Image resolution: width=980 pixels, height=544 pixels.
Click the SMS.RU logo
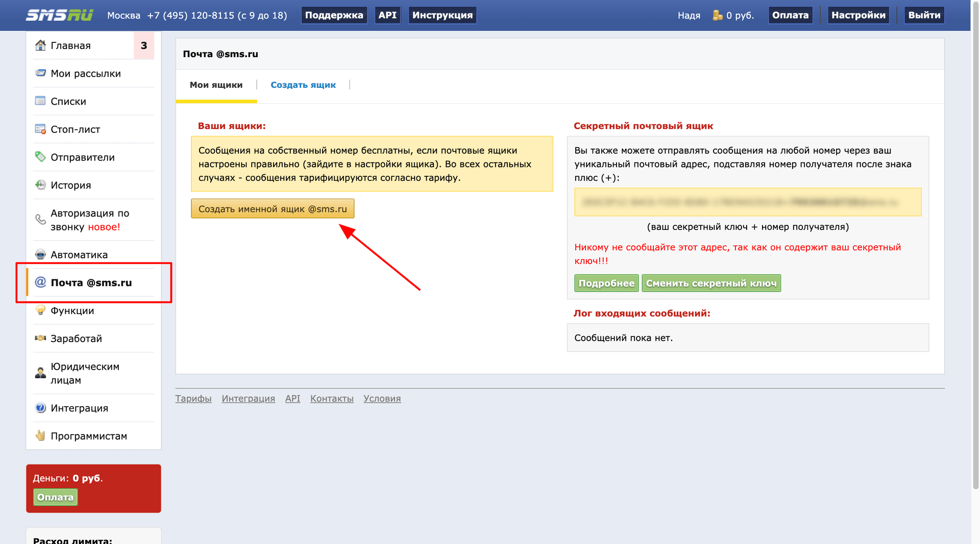59,15
